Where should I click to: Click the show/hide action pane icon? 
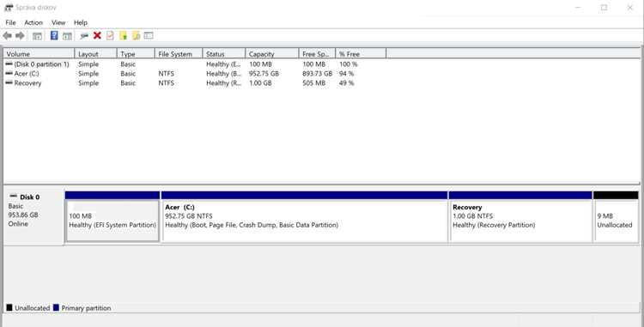pyautogui.click(x=67, y=36)
